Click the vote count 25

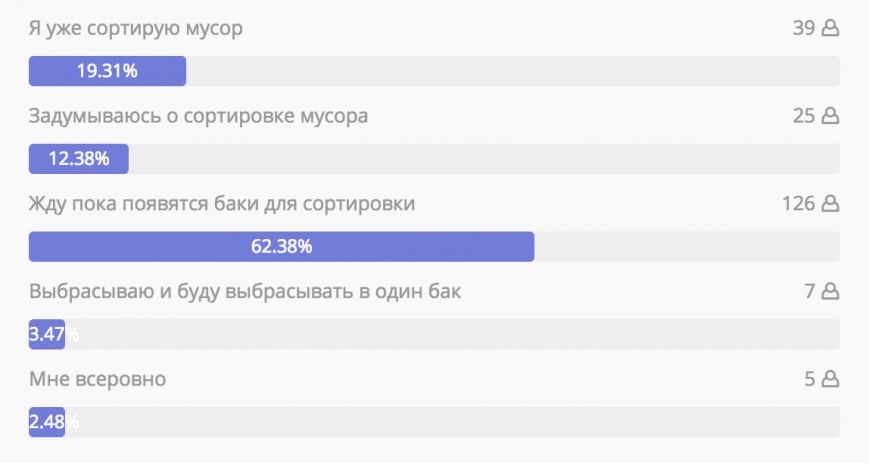pyautogui.click(x=804, y=115)
